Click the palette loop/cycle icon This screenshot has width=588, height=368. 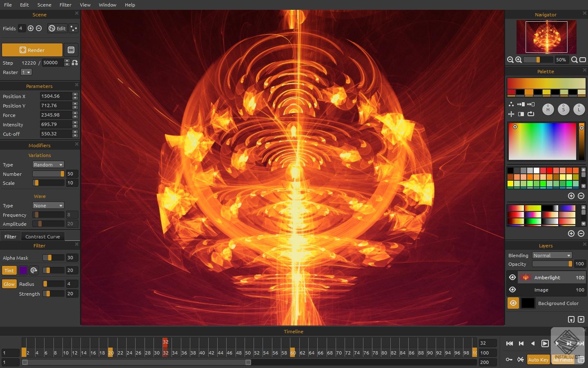coord(531,114)
